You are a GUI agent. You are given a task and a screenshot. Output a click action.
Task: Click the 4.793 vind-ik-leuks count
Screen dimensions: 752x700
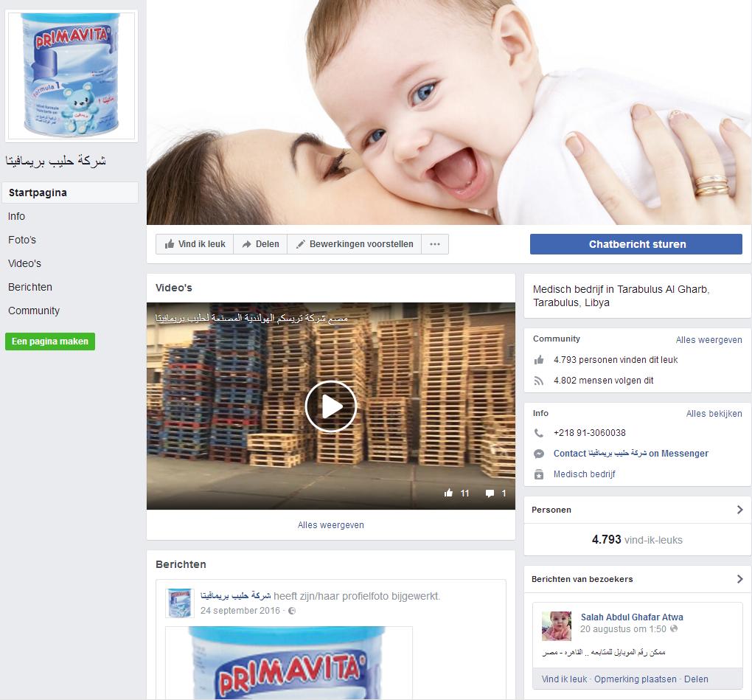(x=637, y=540)
